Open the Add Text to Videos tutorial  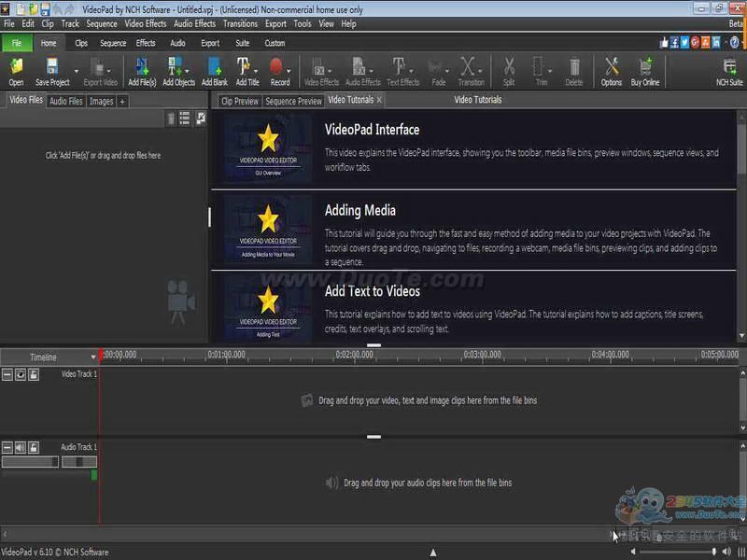coord(372,291)
